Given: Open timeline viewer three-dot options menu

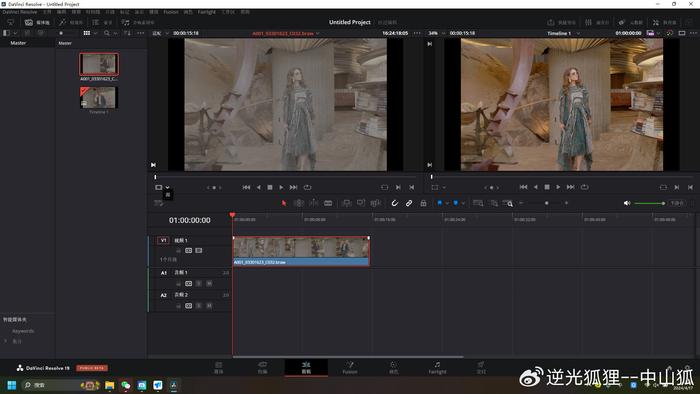Looking at the screenshot, I should pyautogui.click(x=693, y=33).
